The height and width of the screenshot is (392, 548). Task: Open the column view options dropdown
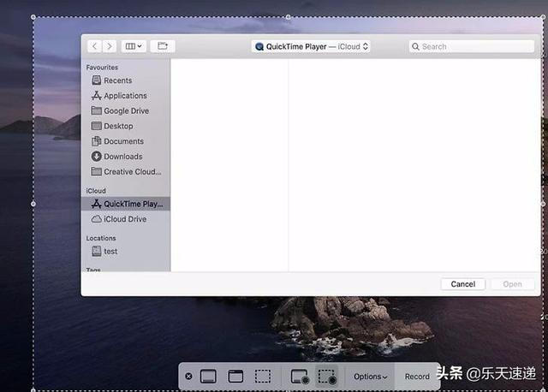pos(134,46)
